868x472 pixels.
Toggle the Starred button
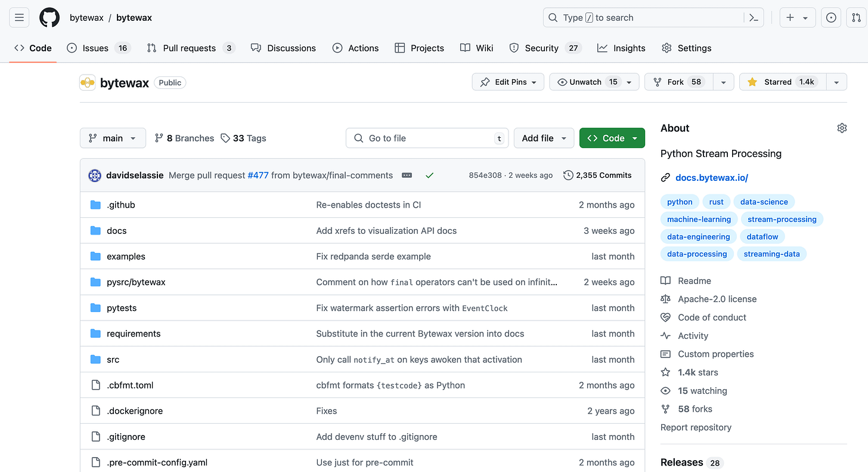coord(782,82)
